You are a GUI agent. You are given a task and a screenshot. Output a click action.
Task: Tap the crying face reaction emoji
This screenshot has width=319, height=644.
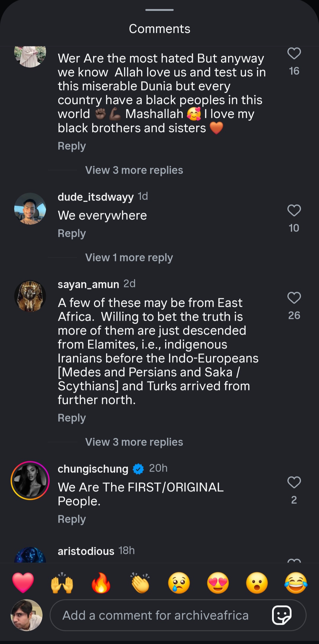179,583
